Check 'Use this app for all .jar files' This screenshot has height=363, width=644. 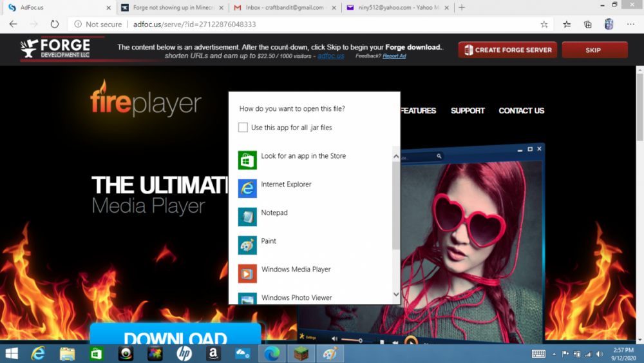[243, 128]
